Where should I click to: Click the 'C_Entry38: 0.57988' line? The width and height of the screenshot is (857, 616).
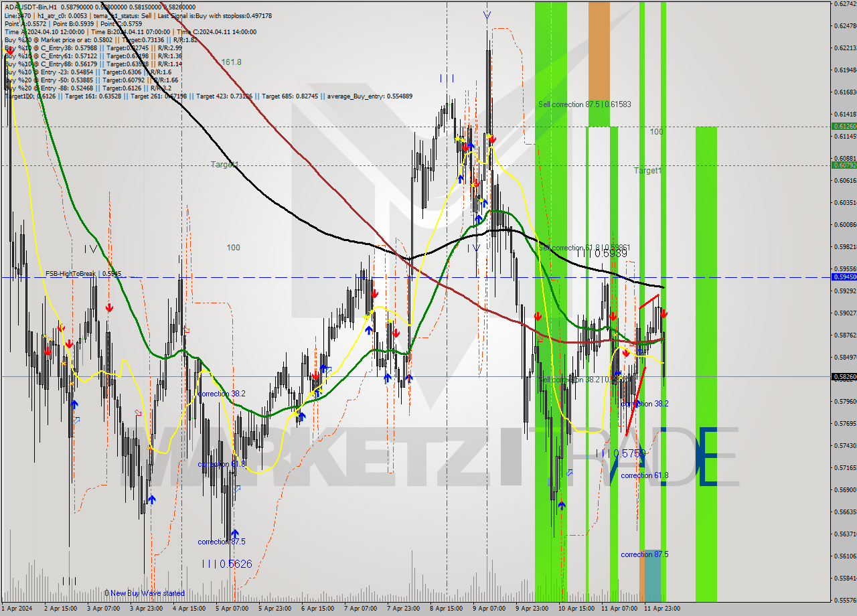[69, 48]
